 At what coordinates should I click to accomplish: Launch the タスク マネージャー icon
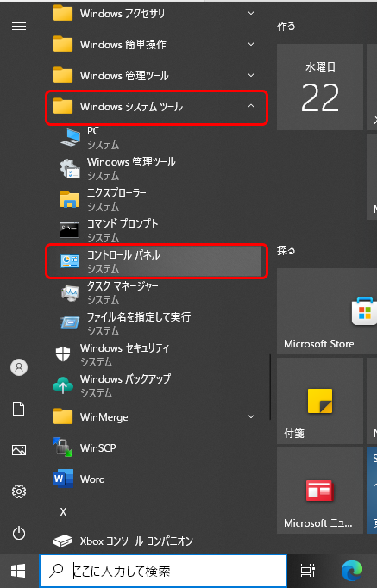(70, 292)
